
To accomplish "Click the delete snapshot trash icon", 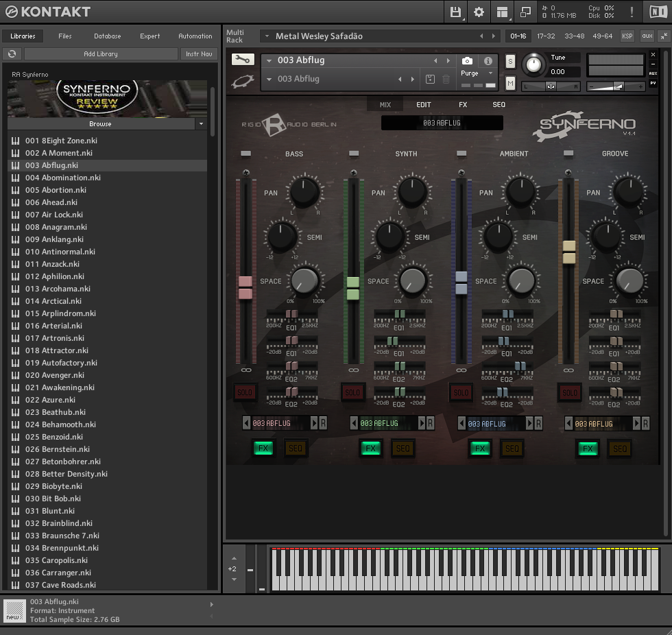I will click(x=446, y=79).
